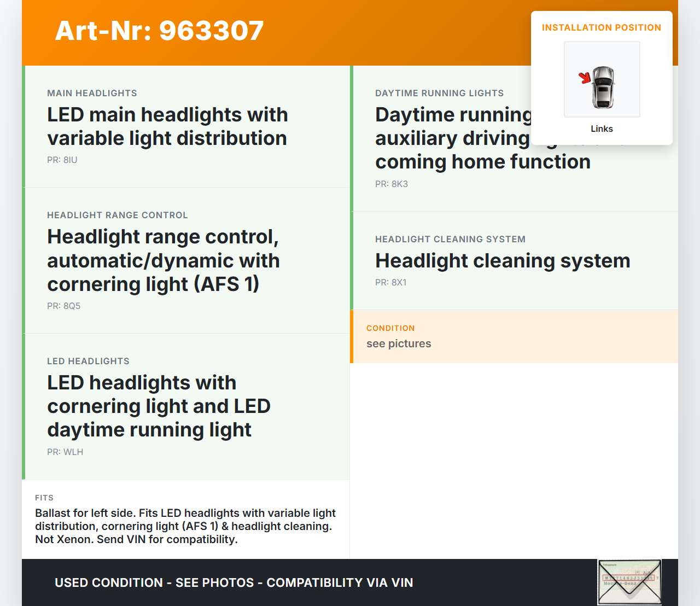Click the uppercase "HEADLIGHT CLEANING SYSTEM" label
Viewport: 700px width, 606px height.
tap(450, 239)
